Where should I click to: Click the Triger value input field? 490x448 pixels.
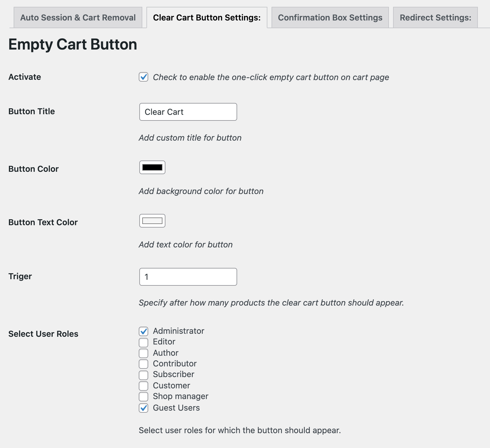click(x=188, y=277)
